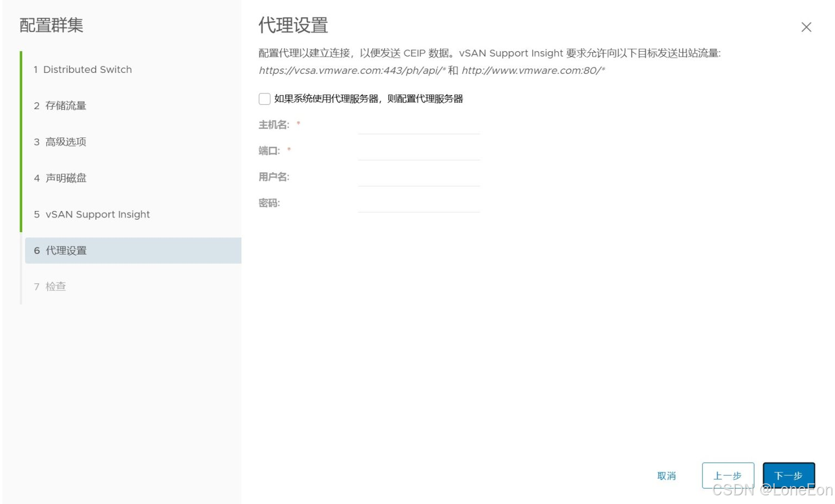The width and height of the screenshot is (835, 504).
Task: Click the 用户名 field label
Action: [274, 177]
